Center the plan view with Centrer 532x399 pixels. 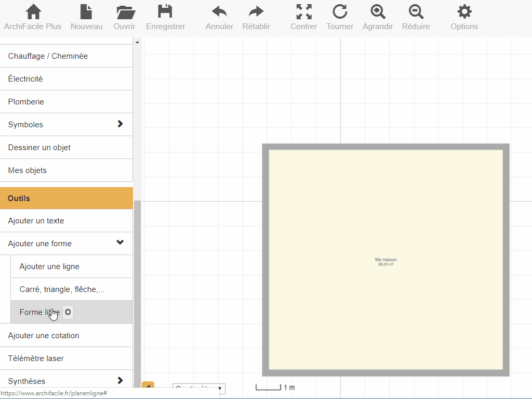click(x=304, y=12)
